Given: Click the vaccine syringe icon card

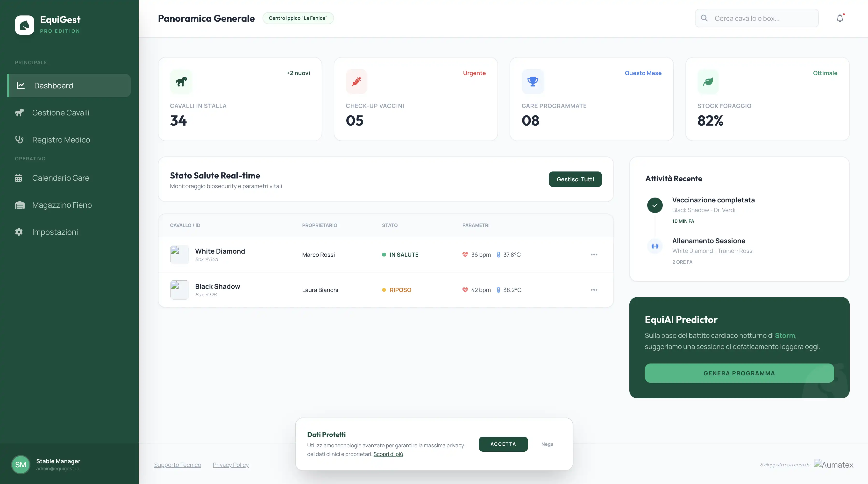Looking at the screenshot, I should [x=356, y=81].
